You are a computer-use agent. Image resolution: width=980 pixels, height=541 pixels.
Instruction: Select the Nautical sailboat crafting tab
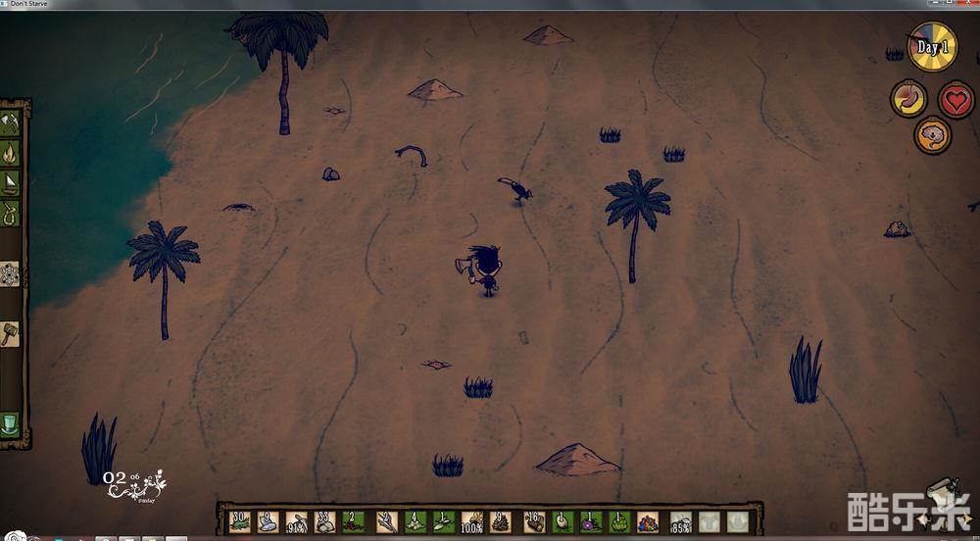(x=11, y=183)
